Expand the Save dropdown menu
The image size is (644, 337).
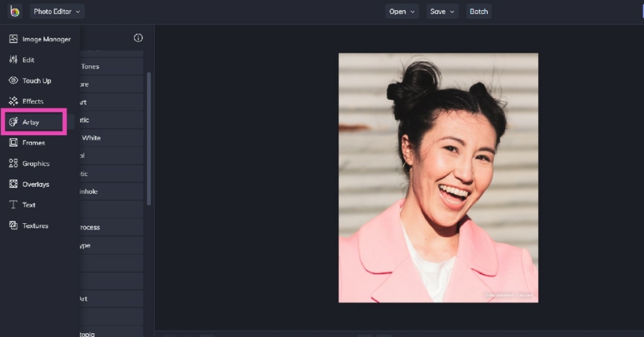point(443,11)
